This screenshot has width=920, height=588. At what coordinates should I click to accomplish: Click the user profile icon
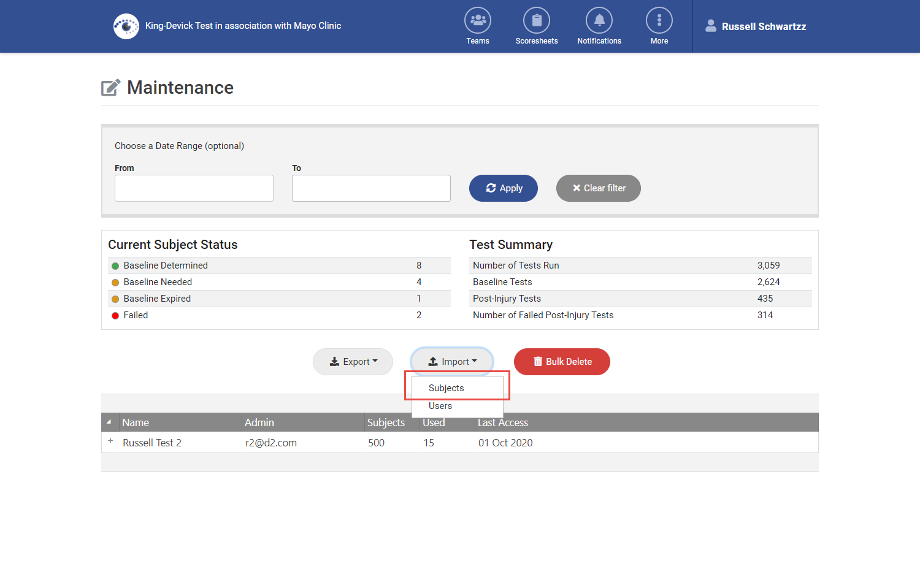pos(711,26)
